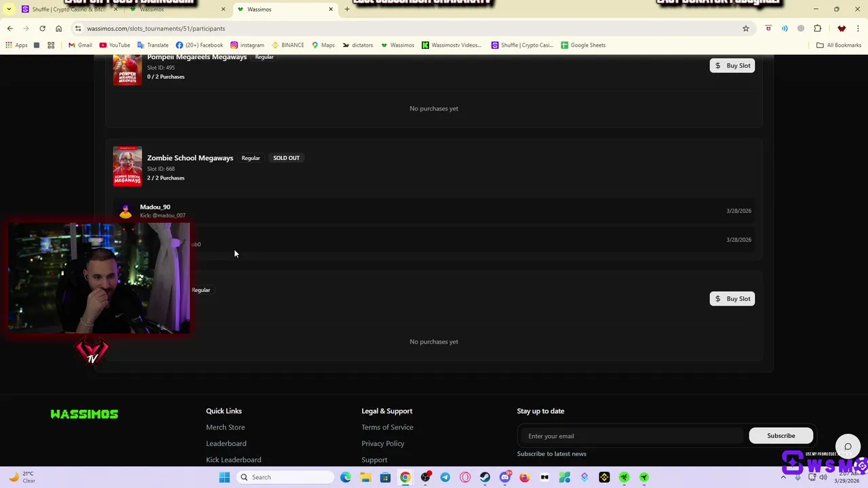Open Apps bookmark shortcut
The image size is (868, 488).
pyautogui.click(x=16, y=45)
